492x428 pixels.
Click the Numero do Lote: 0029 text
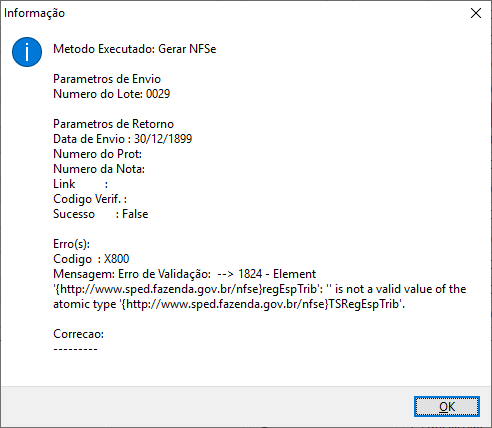pos(112,94)
